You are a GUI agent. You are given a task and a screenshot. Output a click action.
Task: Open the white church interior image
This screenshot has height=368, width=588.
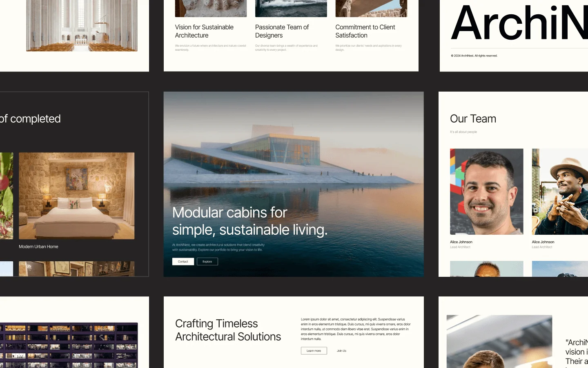(82, 25)
